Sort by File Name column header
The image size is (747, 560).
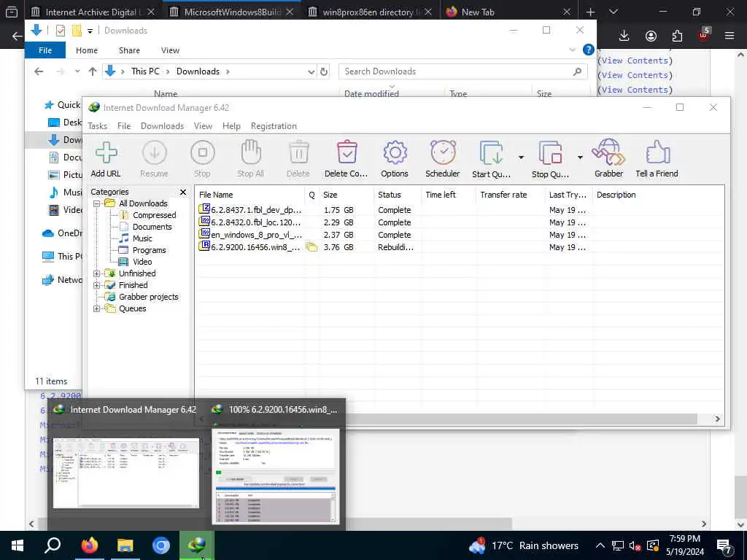[249, 195]
